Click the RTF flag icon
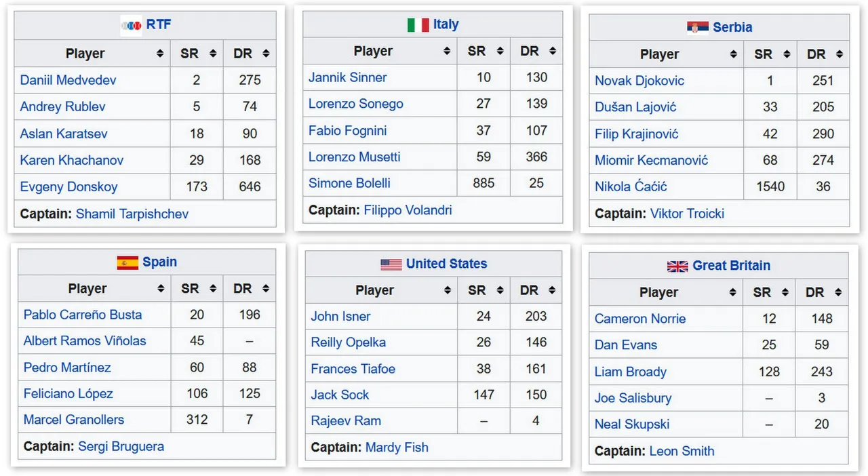The height and width of the screenshot is (476, 868). click(x=131, y=25)
